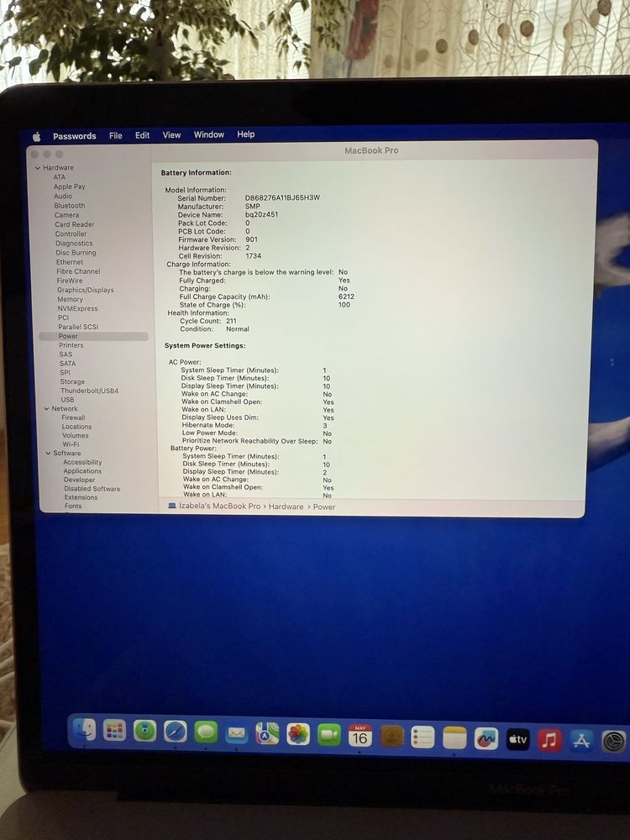This screenshot has width=630, height=840.
Task: Open the Photos app in the Dock
Action: pos(298,734)
